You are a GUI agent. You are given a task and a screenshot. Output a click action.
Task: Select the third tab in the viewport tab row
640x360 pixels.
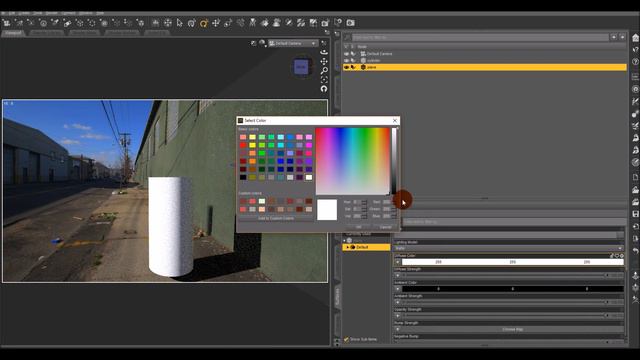(x=84, y=33)
